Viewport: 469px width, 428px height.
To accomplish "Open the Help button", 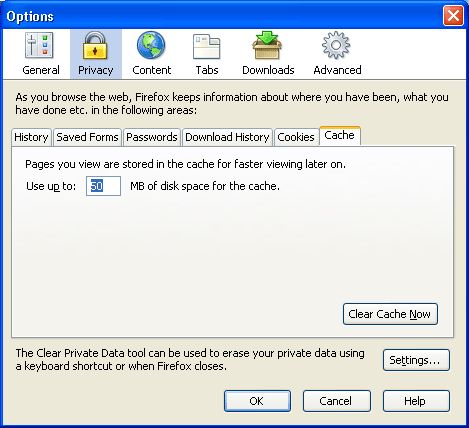I will click(416, 401).
